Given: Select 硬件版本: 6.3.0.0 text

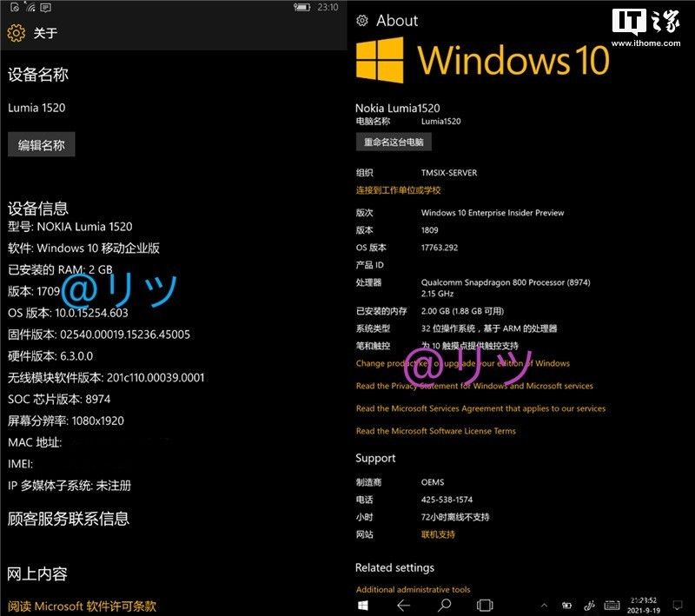Looking at the screenshot, I should click(50, 356).
